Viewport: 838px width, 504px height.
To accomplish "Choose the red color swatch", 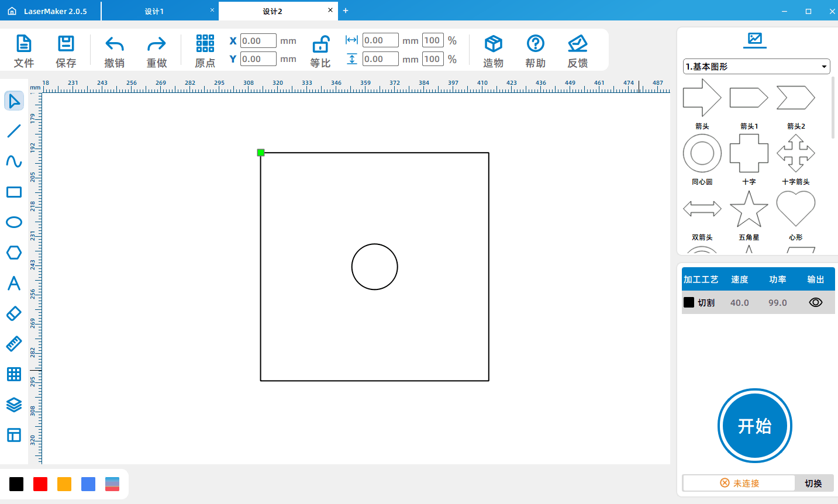I will pyautogui.click(x=40, y=484).
